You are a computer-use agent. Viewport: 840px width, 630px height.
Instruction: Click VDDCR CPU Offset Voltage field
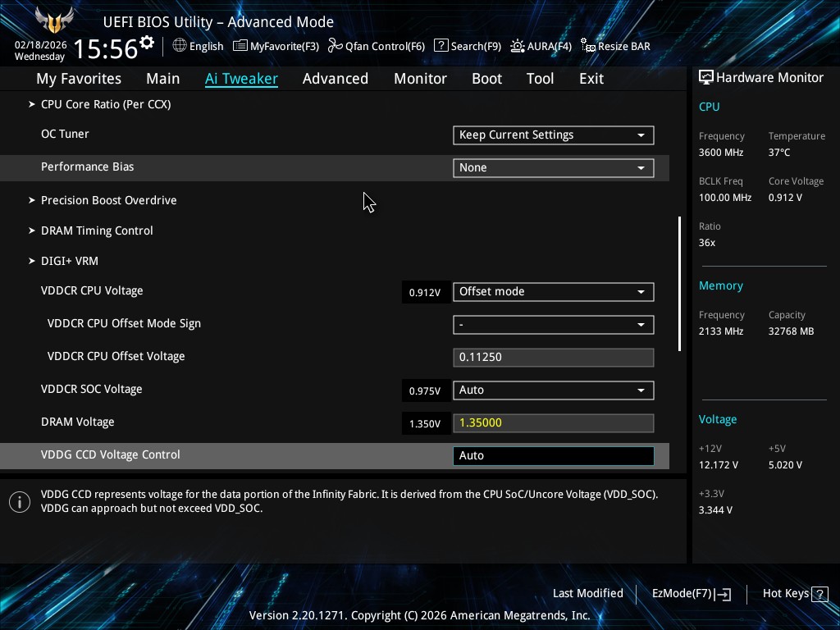click(554, 358)
